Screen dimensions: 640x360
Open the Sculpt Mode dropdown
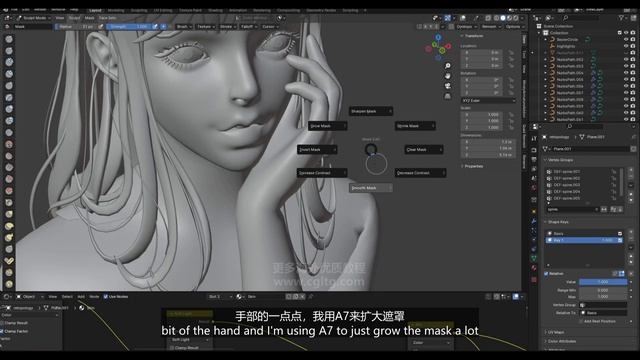[34, 18]
